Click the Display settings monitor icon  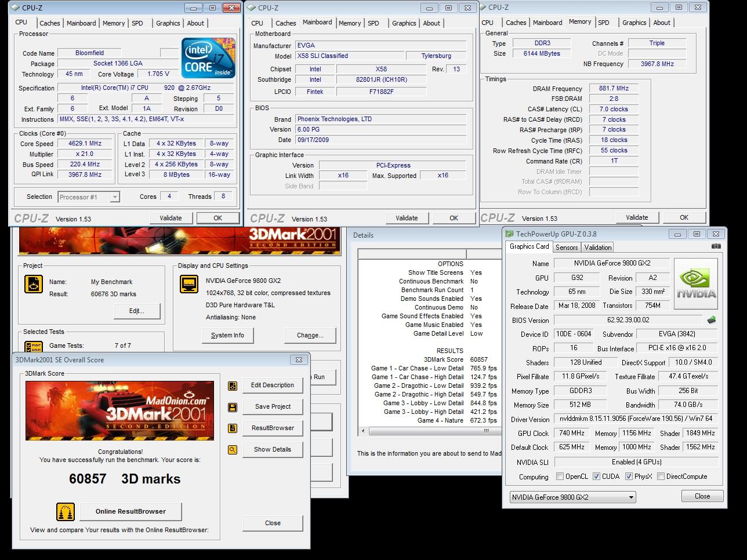[x=190, y=284]
